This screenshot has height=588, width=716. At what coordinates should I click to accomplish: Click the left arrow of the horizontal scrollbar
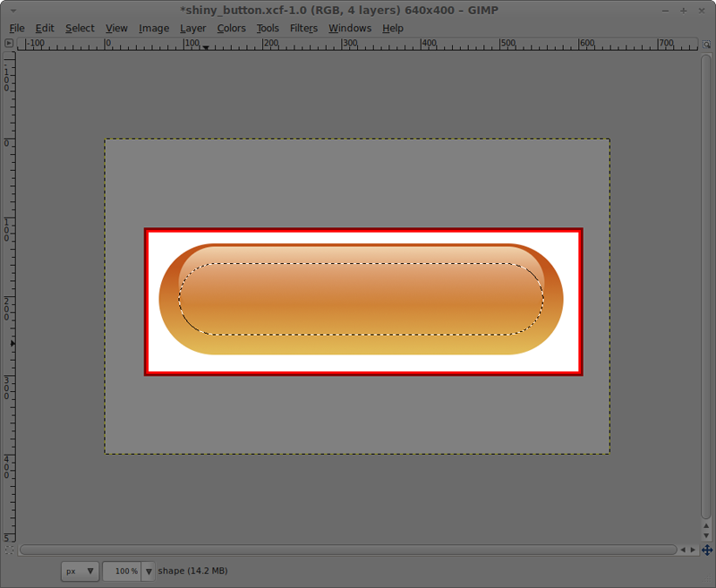point(682,550)
